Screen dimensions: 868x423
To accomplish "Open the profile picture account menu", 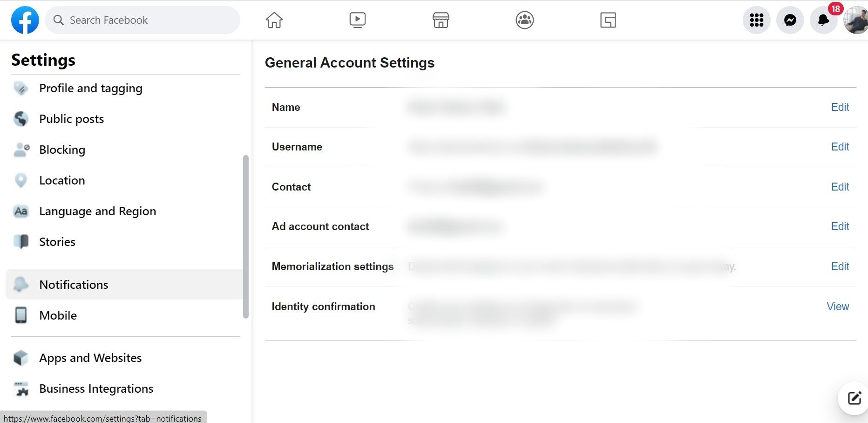I will click(857, 20).
